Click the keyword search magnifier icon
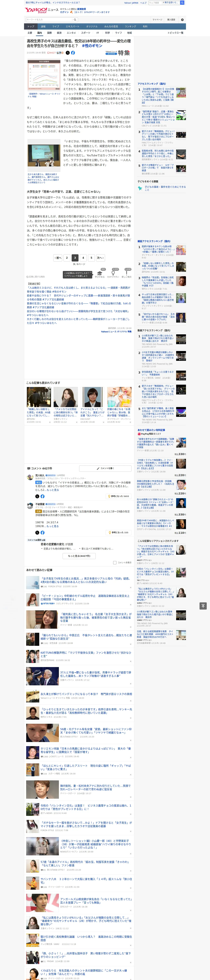 pos(75,20)
